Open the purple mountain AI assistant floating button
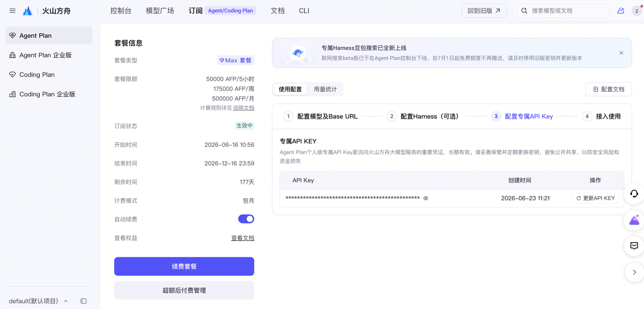The height and width of the screenshot is (309, 644). pyautogui.click(x=634, y=220)
